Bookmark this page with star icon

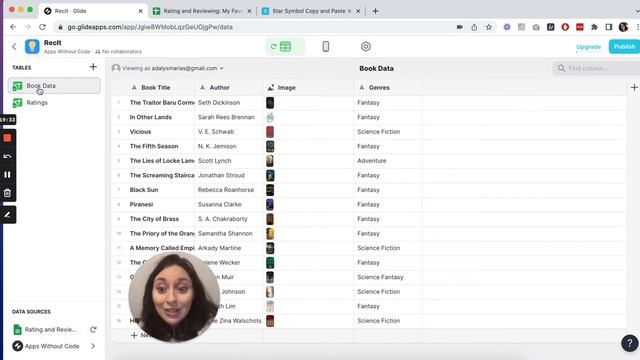click(489, 27)
